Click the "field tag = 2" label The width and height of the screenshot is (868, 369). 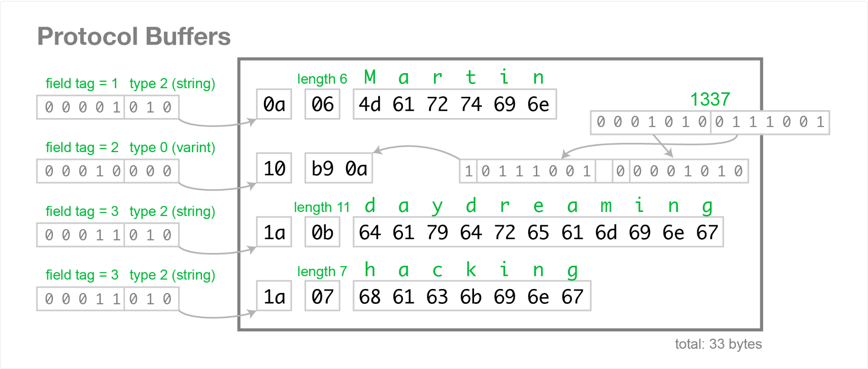click(x=82, y=147)
